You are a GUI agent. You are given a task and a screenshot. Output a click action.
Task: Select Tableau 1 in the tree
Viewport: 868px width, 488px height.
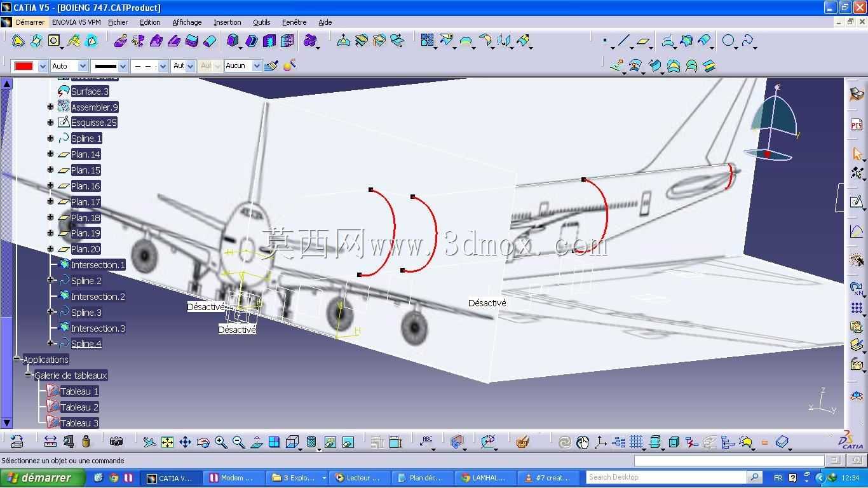tap(79, 391)
